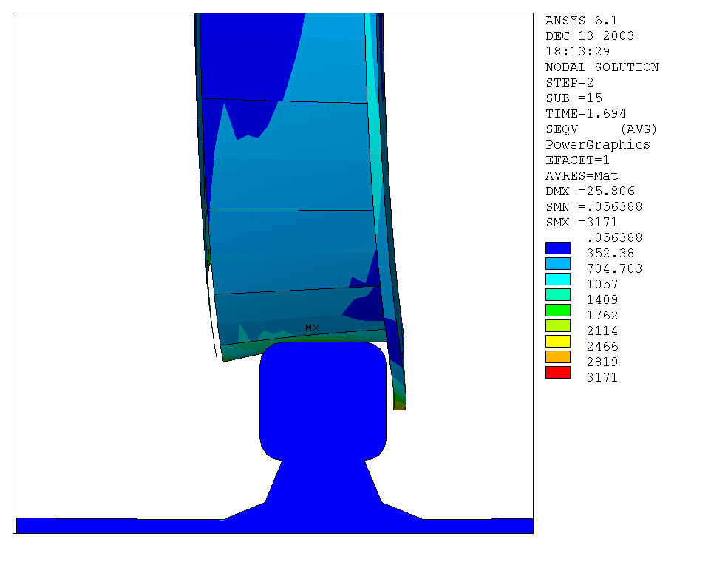
Task: Click the legend value '2114'
Action: 602,331
